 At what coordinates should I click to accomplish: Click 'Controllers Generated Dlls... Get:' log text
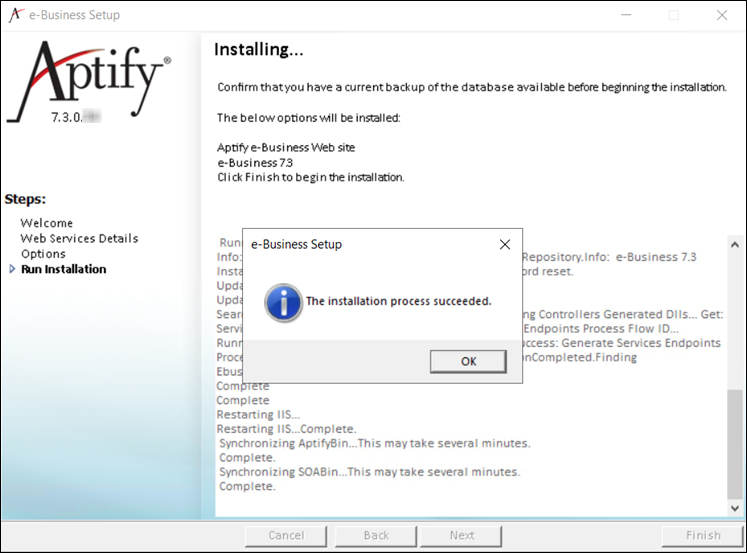click(x=631, y=314)
